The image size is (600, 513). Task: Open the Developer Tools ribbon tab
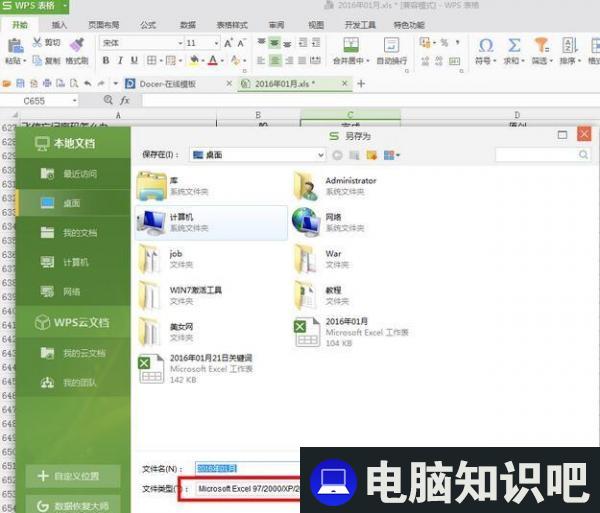click(360, 25)
